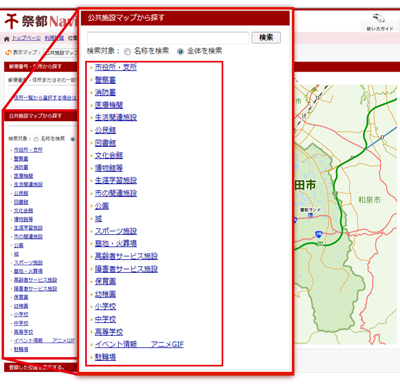Click the orange refresh icon beside 表示マップ
The width and height of the screenshot is (400, 384).
8,52
